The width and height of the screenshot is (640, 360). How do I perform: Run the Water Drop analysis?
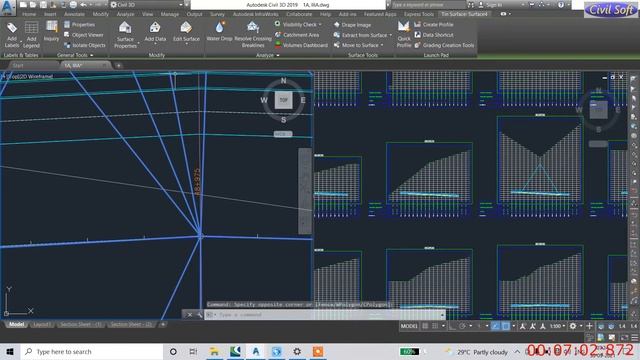pos(219,31)
